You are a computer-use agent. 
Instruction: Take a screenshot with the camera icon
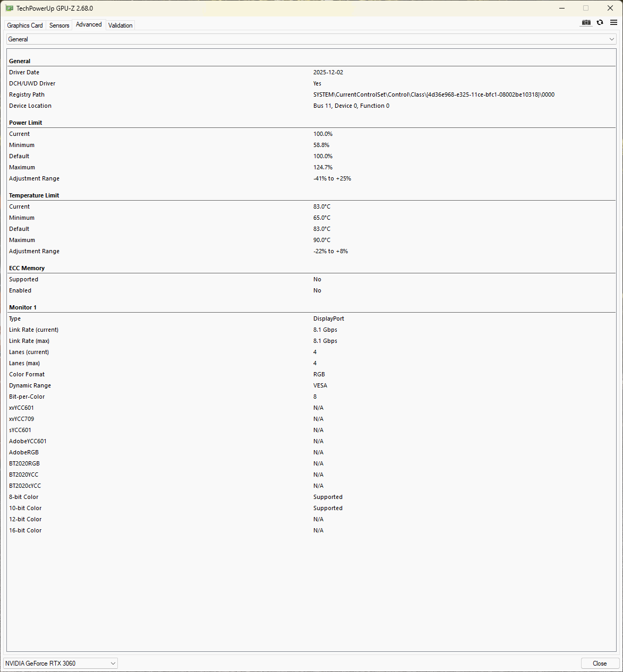click(x=586, y=22)
